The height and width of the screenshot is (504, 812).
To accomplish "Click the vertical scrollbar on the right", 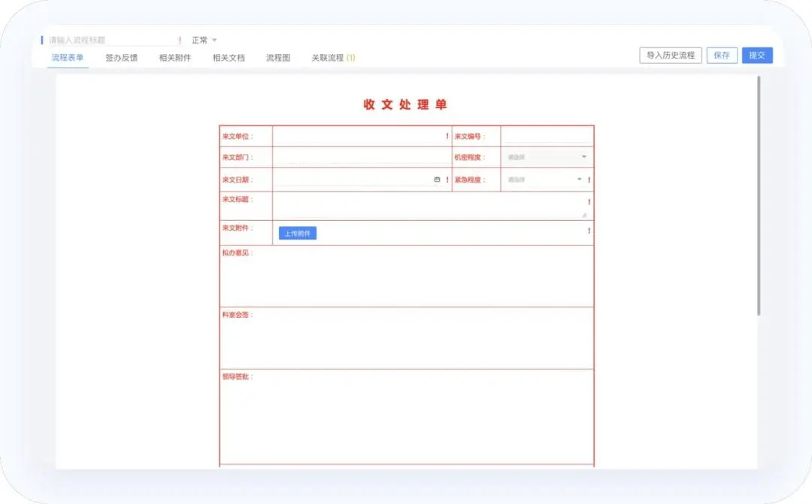I will [759, 195].
